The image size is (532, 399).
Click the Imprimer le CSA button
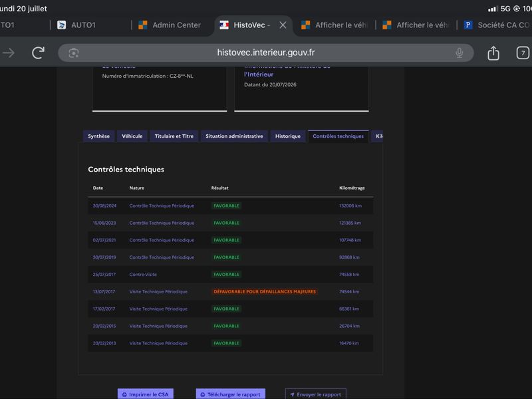(x=146, y=394)
